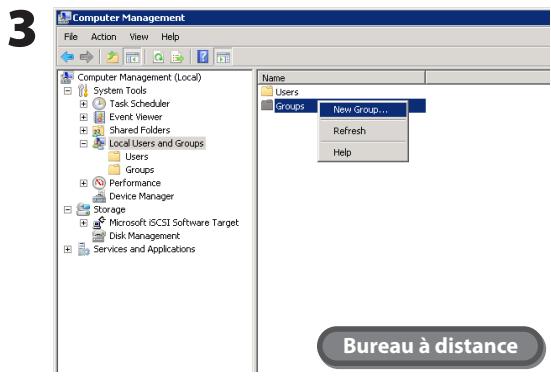Select Storage label in tree
Screen dimensions: 551x376
[109, 210]
